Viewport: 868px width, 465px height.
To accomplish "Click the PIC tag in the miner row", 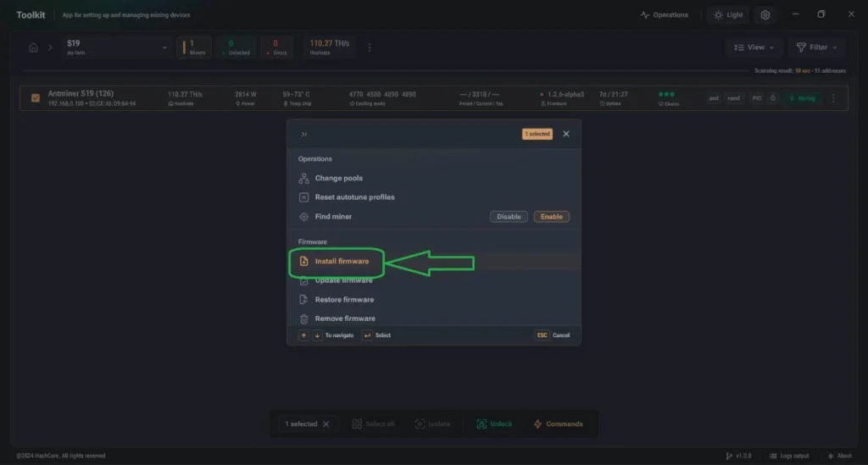I will pos(756,98).
